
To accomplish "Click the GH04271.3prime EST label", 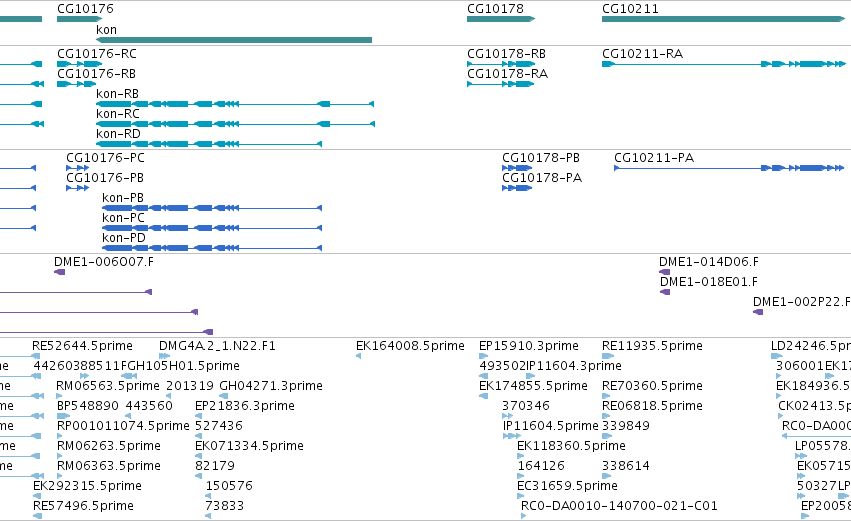I will (271, 386).
